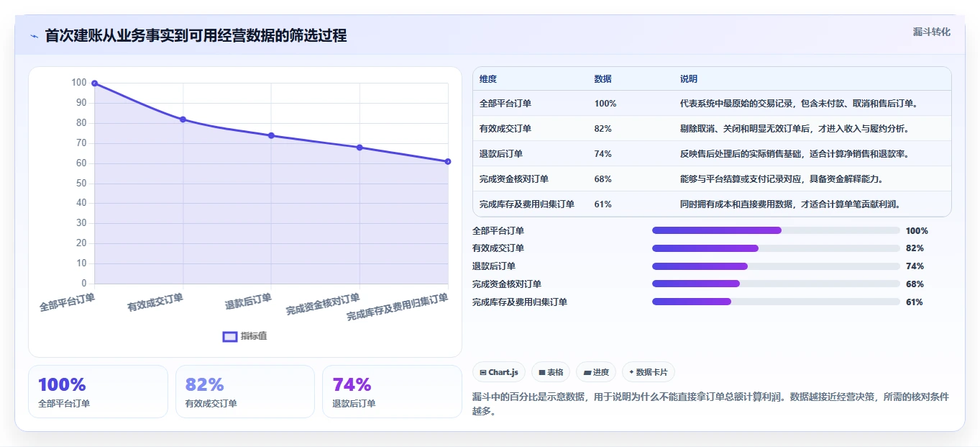Click the page title 首次建账从业务事实
The width and height of the screenshot is (980, 447).
(x=196, y=35)
